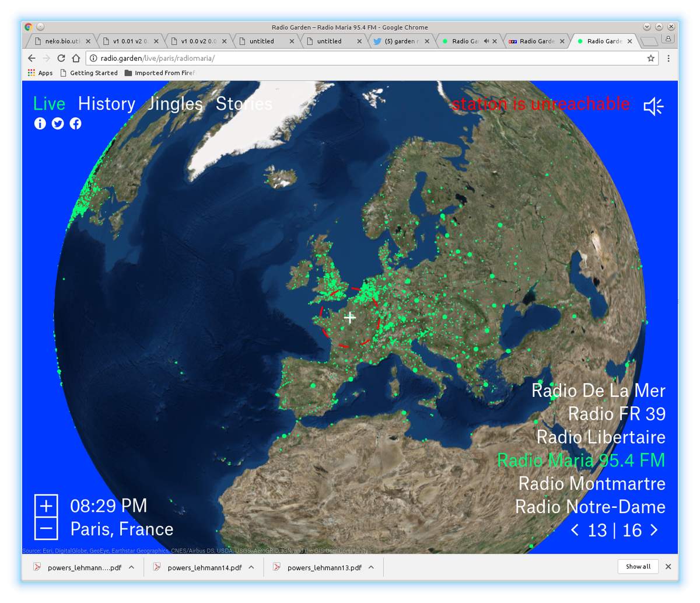700x603 pixels.
Task: Switch to the History section
Action: click(107, 104)
